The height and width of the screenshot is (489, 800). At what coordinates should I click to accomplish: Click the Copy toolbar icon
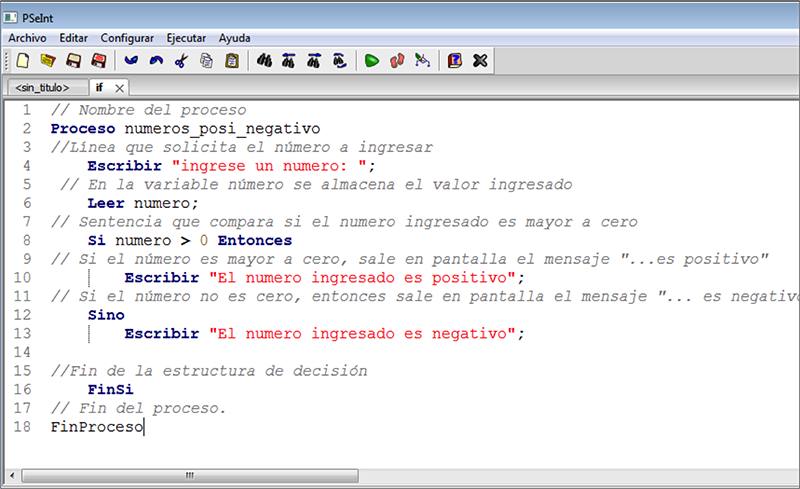pyautogui.click(x=206, y=61)
